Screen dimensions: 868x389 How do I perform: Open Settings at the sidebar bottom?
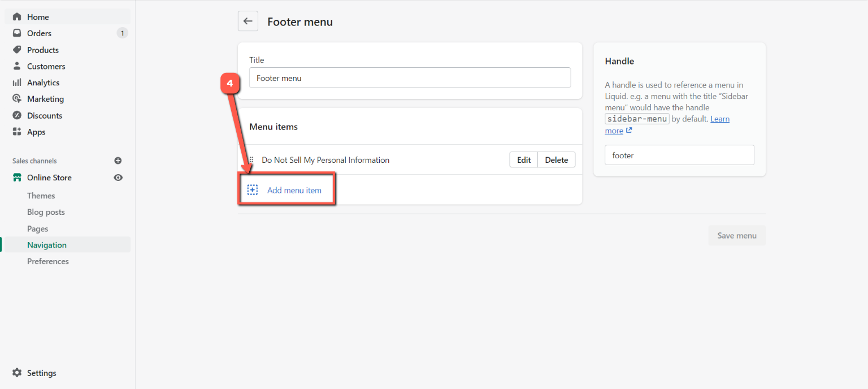coord(42,373)
